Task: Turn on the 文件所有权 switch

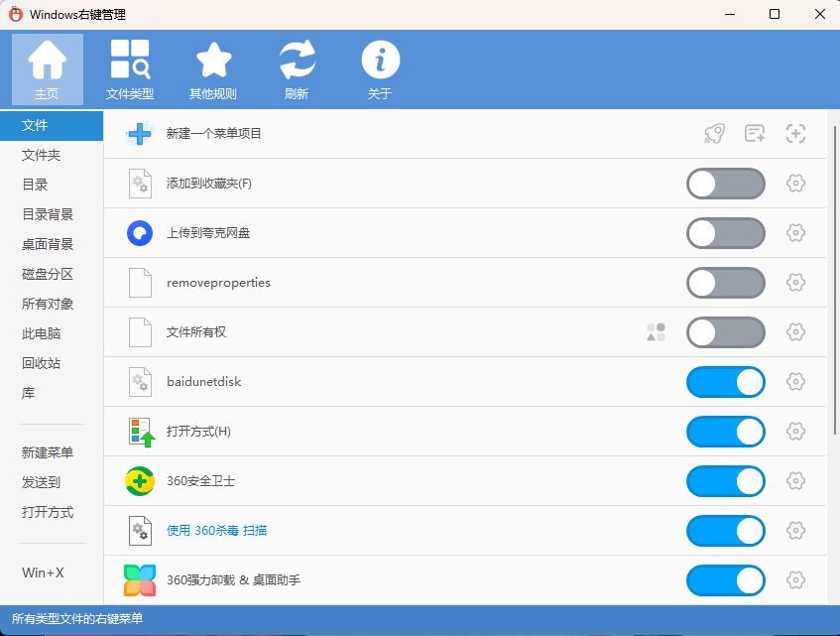Action: pos(726,332)
